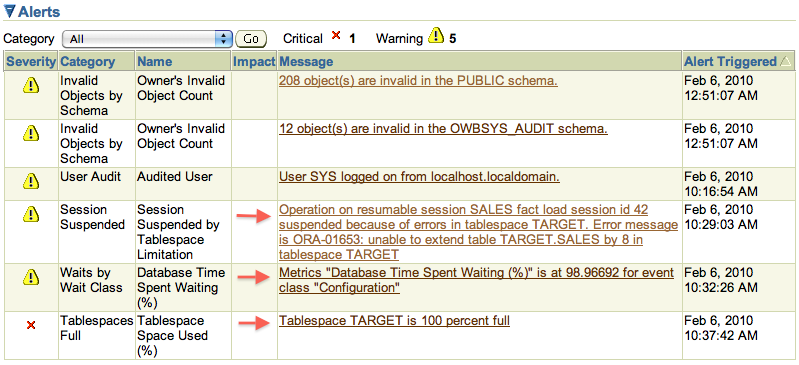This screenshot has width=799, height=365.
Task: Sort by Severity column header
Action: (x=31, y=62)
